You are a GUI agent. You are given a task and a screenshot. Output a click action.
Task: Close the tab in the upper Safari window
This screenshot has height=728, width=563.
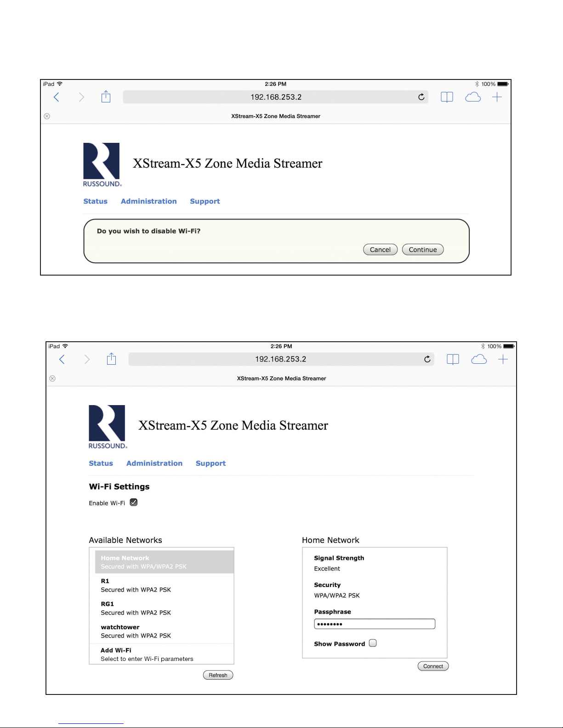tap(47, 116)
